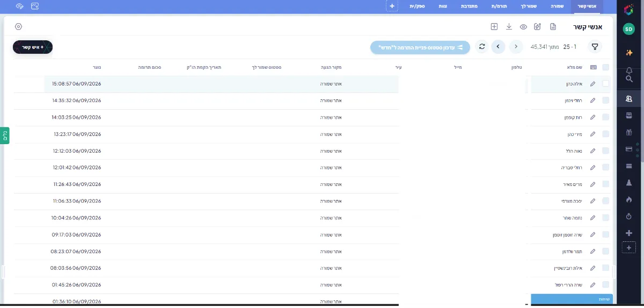Click the settings gear icon at top left

[19, 27]
